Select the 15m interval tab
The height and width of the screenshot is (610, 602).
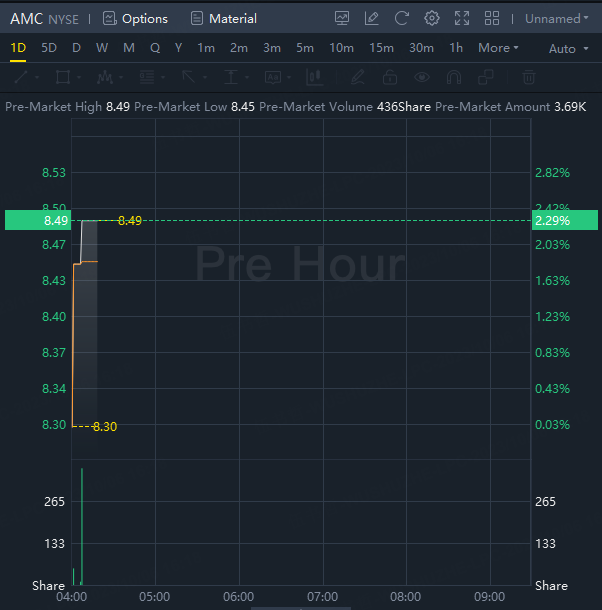[x=381, y=48]
